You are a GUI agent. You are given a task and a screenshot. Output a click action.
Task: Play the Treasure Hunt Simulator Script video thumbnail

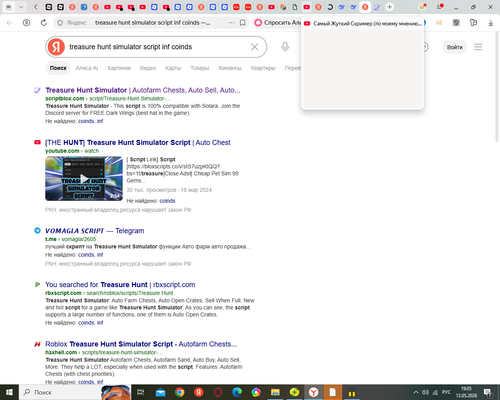[x=84, y=179]
